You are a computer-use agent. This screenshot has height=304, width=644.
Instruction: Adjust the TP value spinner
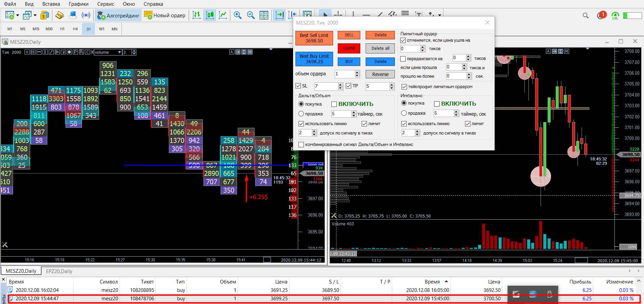(392, 86)
